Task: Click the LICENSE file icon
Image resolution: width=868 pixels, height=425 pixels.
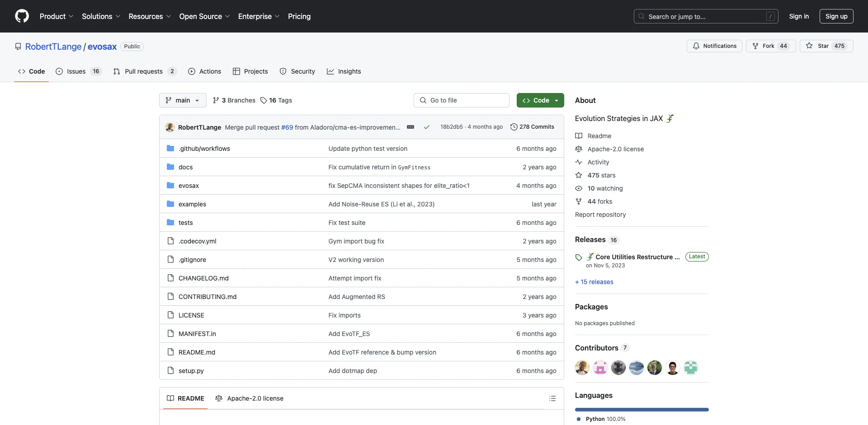Action: click(170, 315)
